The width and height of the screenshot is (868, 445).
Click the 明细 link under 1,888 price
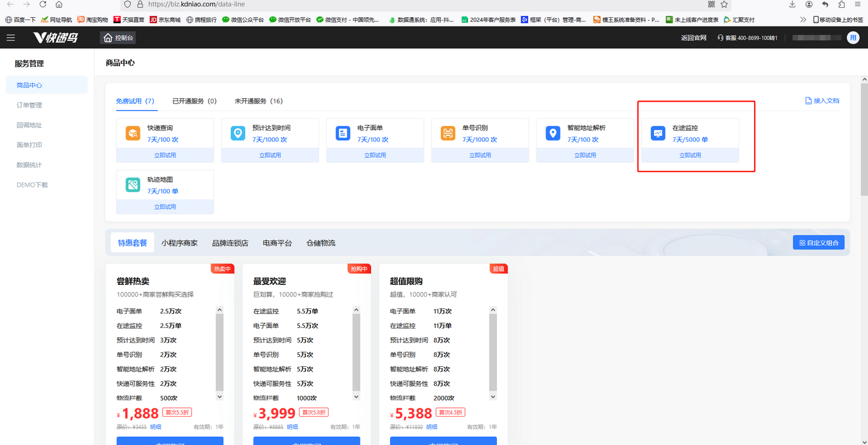pos(155,427)
